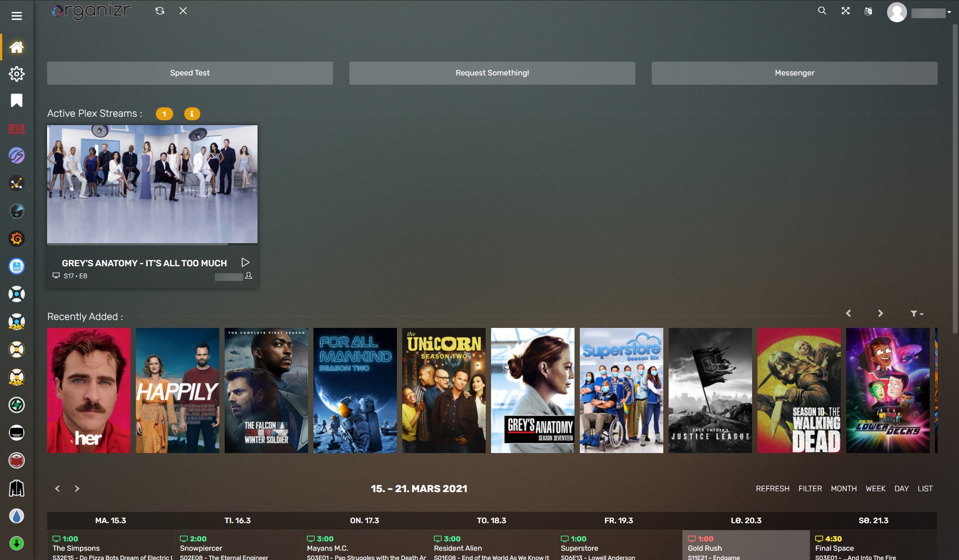Open the hamburger sidebar menu

(16, 16)
